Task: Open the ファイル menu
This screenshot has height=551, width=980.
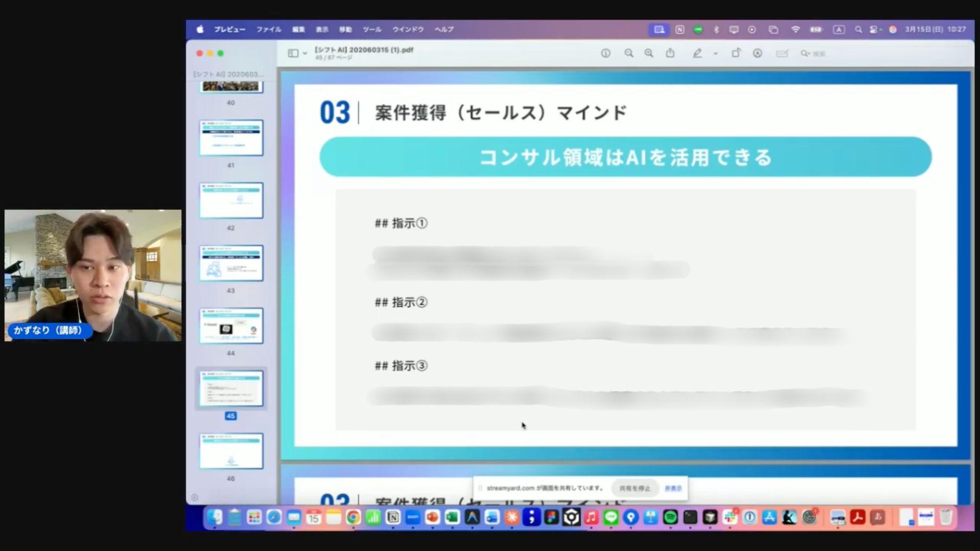Action: 268,30
